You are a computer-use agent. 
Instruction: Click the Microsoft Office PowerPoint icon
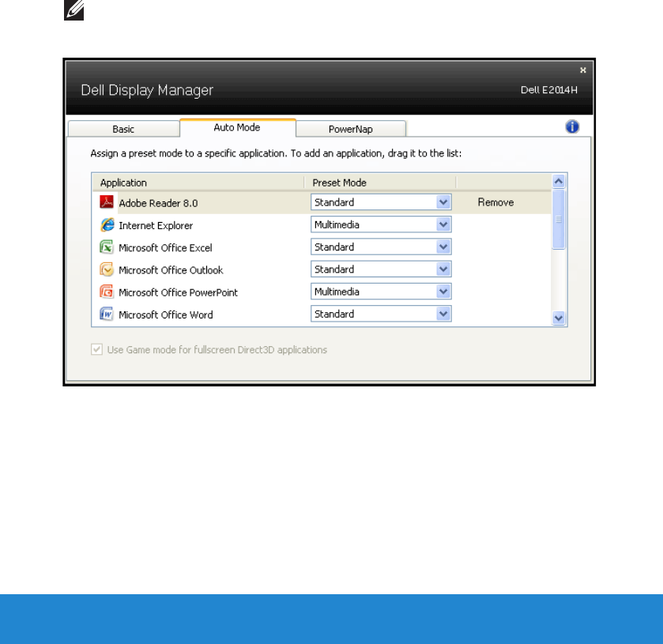click(x=107, y=292)
